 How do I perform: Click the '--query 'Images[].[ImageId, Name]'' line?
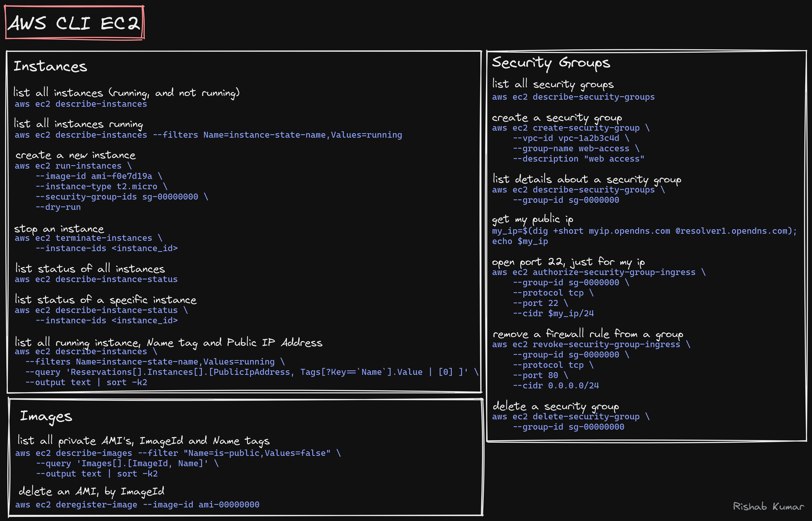(127, 463)
